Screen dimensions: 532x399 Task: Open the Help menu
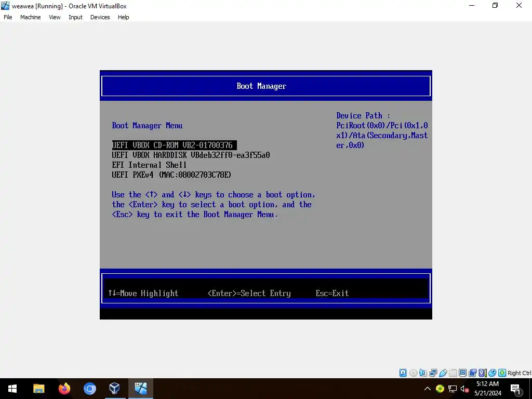pos(124,17)
